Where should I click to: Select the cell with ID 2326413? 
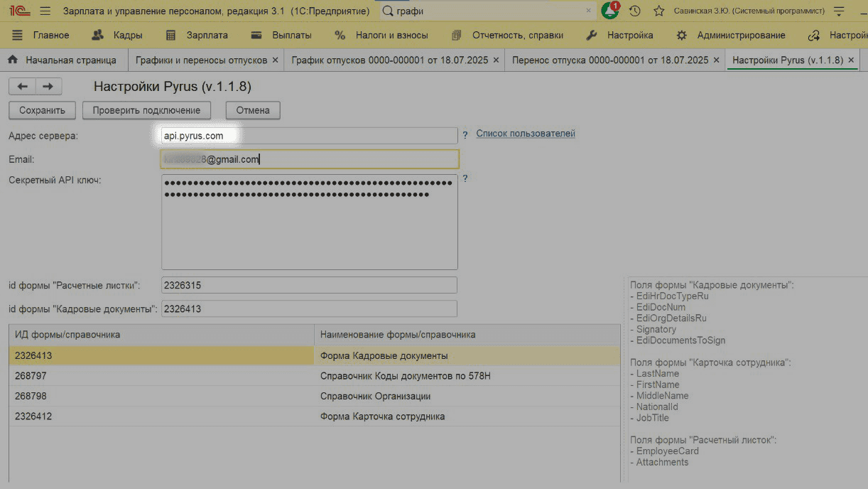tap(161, 355)
